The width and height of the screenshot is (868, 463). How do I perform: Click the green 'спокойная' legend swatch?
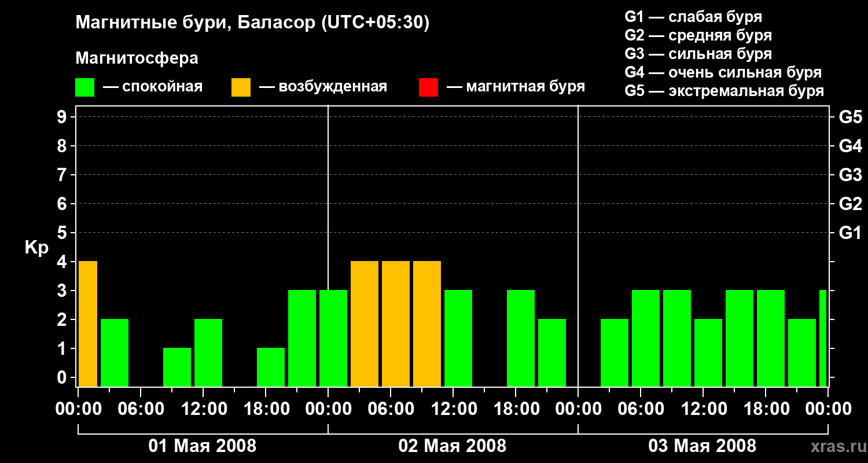(84, 87)
